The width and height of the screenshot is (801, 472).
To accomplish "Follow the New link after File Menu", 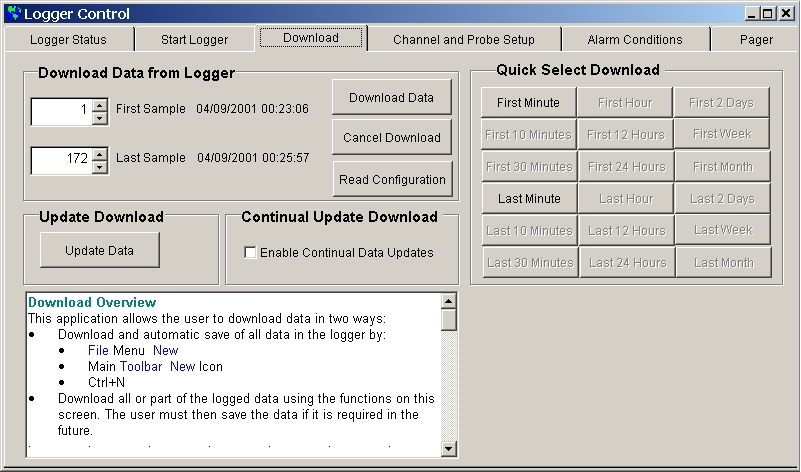I will pyautogui.click(x=166, y=350).
